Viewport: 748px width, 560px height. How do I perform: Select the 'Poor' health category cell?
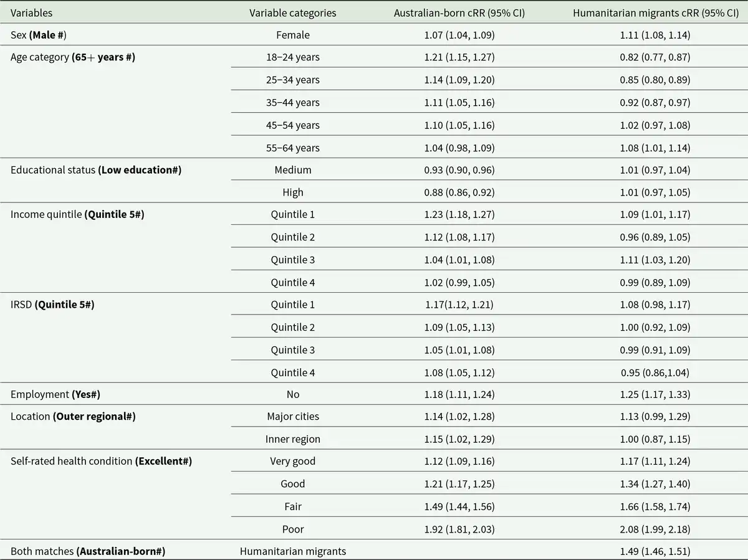tap(292, 529)
